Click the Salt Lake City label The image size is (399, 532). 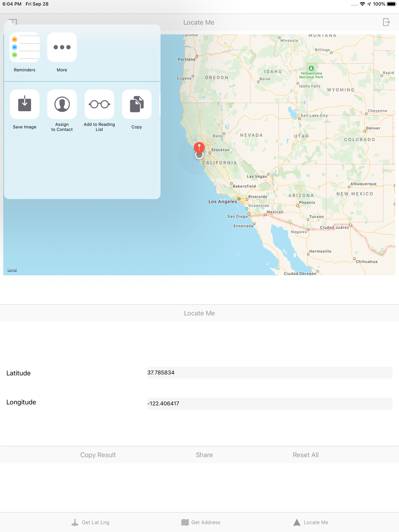pyautogui.click(x=314, y=116)
